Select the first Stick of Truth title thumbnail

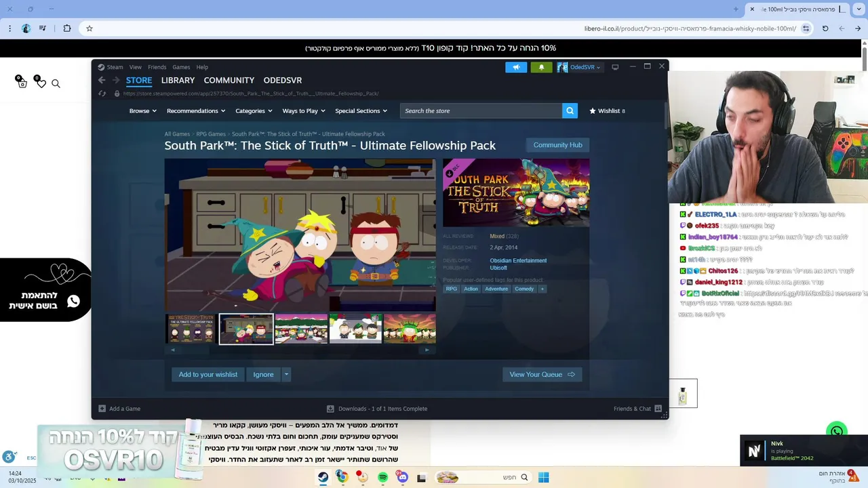[x=191, y=329]
